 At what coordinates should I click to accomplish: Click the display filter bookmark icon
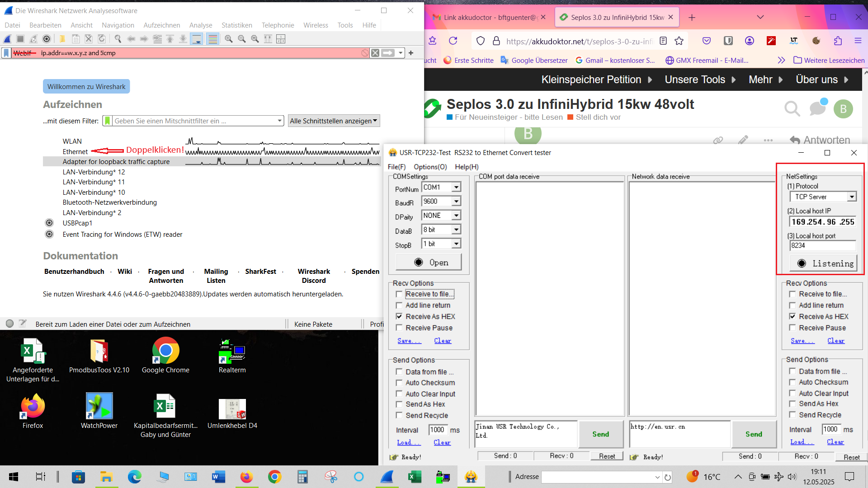click(x=6, y=53)
